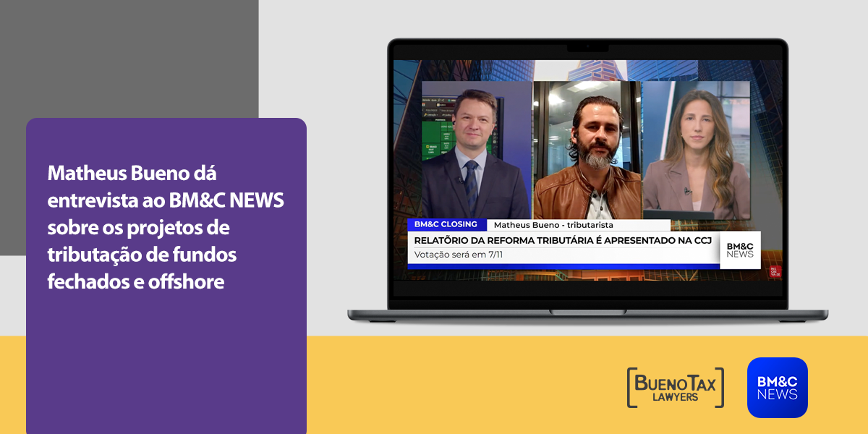This screenshot has width=868, height=434.
Task: Click the laptop's bottom base edge
Action: pyautogui.click(x=587, y=316)
